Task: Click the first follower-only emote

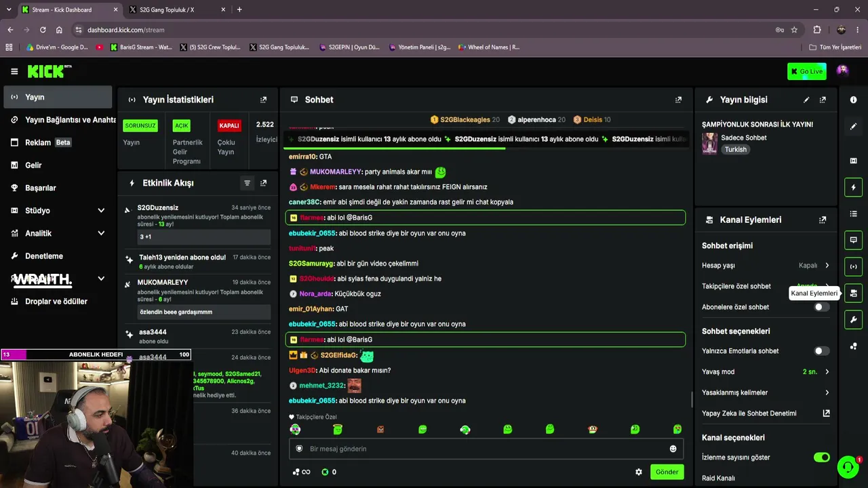Action: point(295,430)
